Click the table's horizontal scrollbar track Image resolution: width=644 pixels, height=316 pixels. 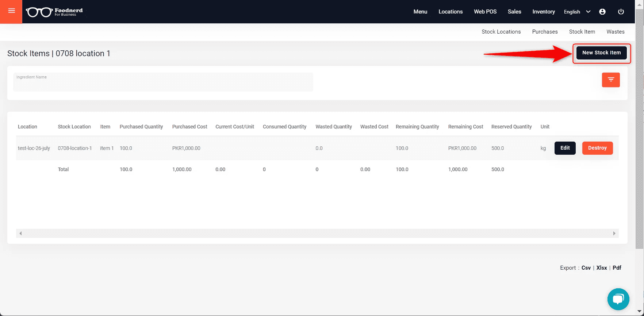pyautogui.click(x=317, y=233)
